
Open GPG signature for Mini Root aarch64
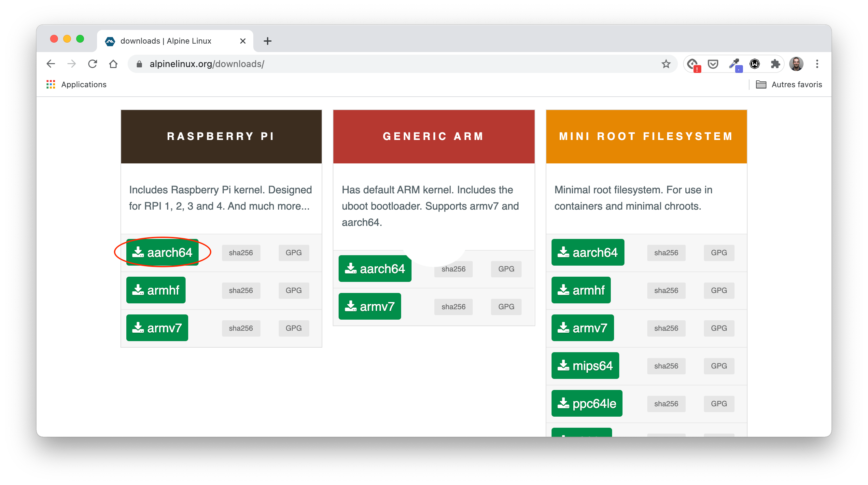coord(719,253)
